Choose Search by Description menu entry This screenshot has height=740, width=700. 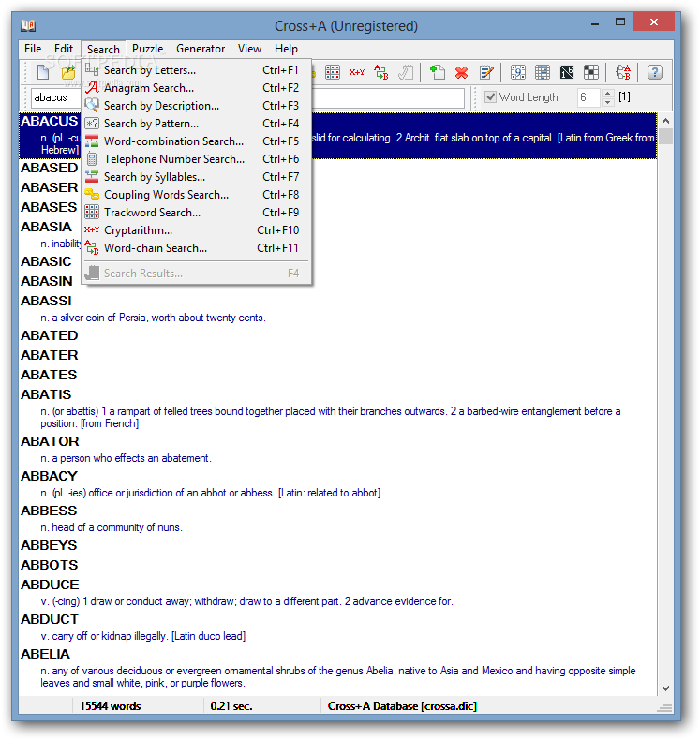(x=197, y=106)
